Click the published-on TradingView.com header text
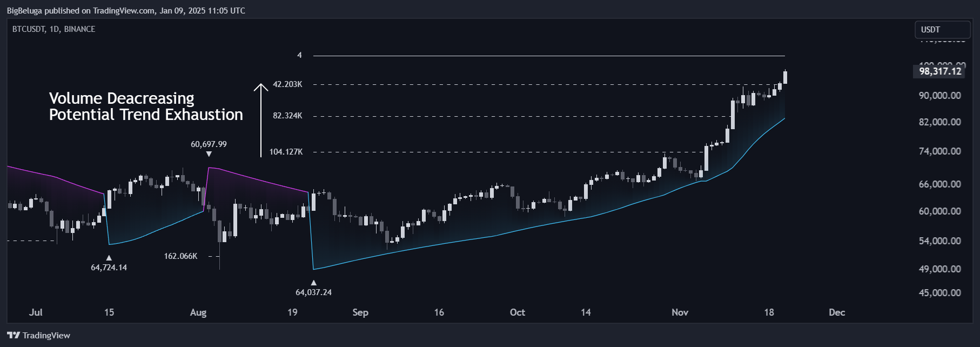The width and height of the screenshot is (980, 347). [x=126, y=10]
